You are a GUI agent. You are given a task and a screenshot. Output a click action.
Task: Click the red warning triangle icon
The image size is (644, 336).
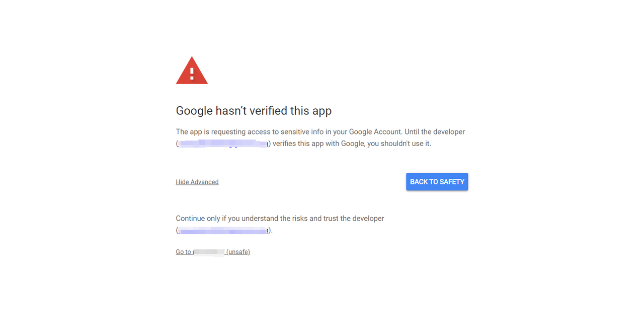(x=192, y=71)
